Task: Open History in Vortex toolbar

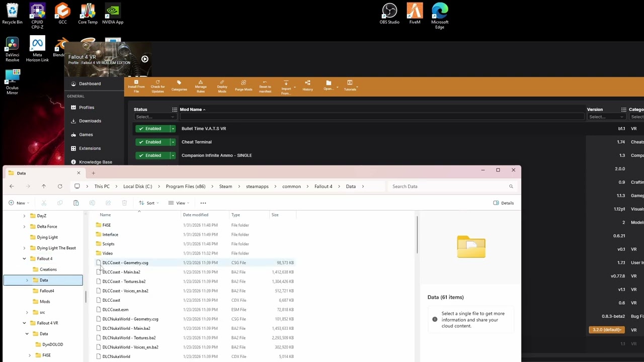Action: point(307,86)
